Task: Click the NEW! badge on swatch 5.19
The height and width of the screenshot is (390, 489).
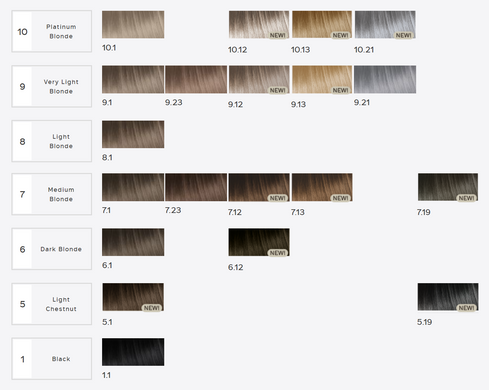Action: 466,308
